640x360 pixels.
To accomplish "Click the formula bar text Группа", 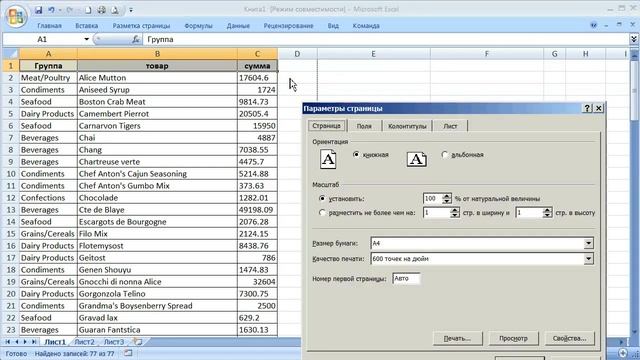I will 160,39.
